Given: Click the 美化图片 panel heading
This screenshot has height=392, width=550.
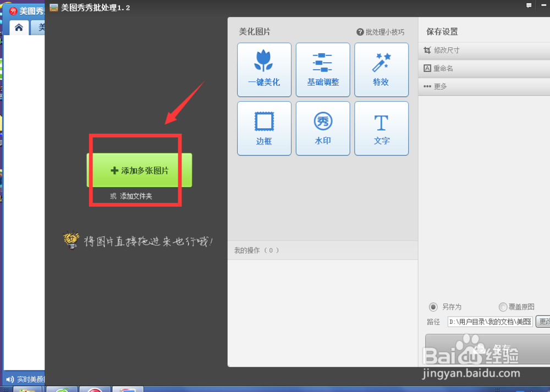Looking at the screenshot, I should click(x=255, y=32).
